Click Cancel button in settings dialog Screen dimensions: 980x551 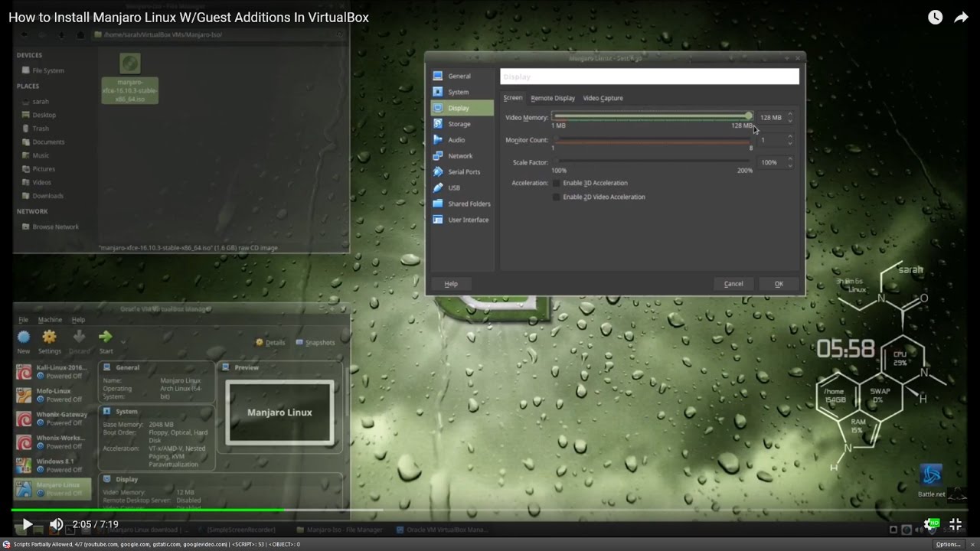[733, 284]
